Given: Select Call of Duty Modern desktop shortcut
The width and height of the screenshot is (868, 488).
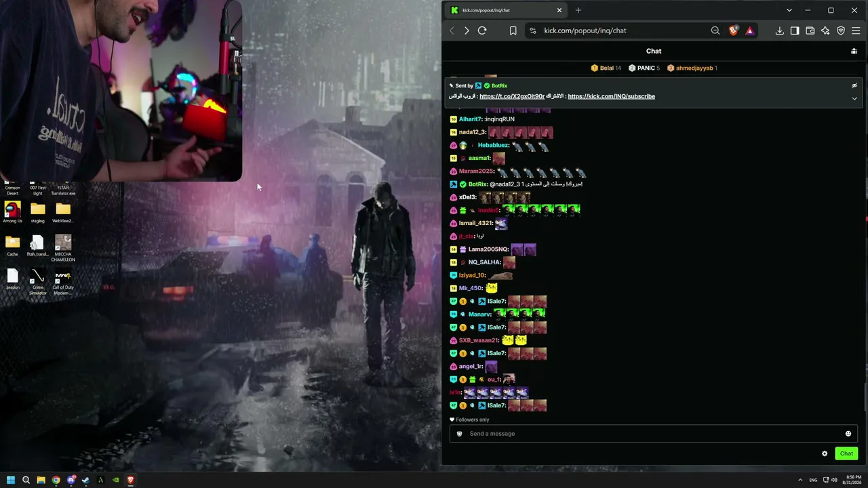Looking at the screenshot, I should coord(63,282).
